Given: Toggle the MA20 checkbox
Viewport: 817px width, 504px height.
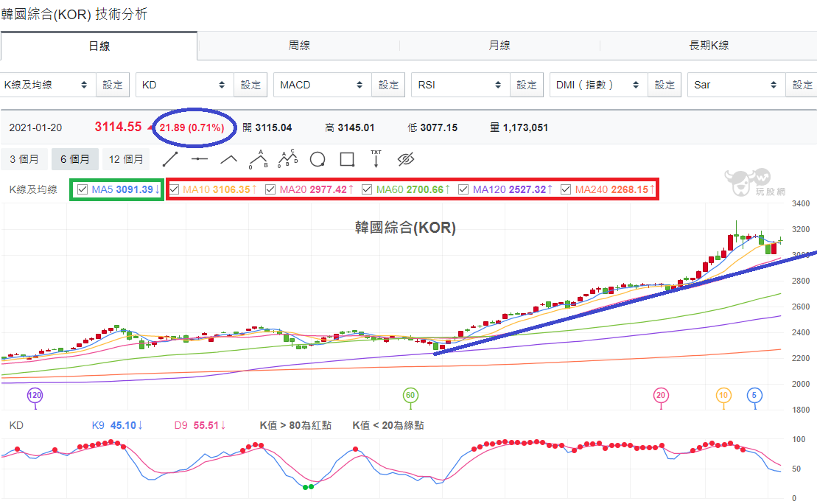Looking at the screenshot, I should pyautogui.click(x=270, y=189).
